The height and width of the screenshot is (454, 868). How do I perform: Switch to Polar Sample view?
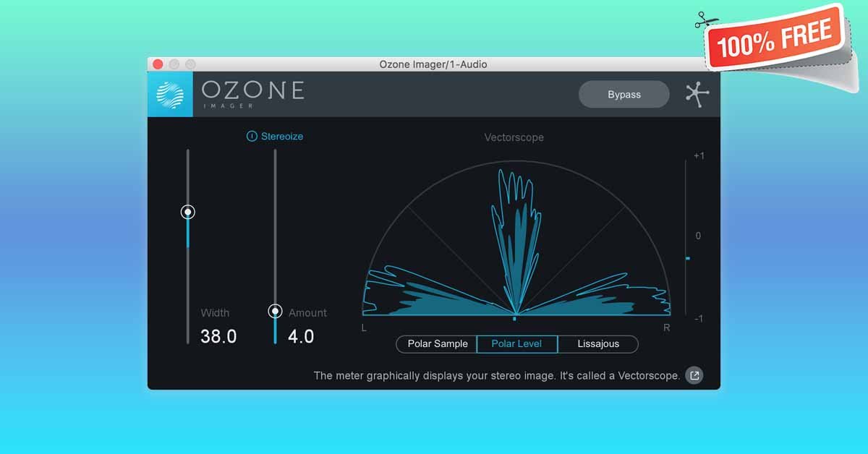point(438,344)
